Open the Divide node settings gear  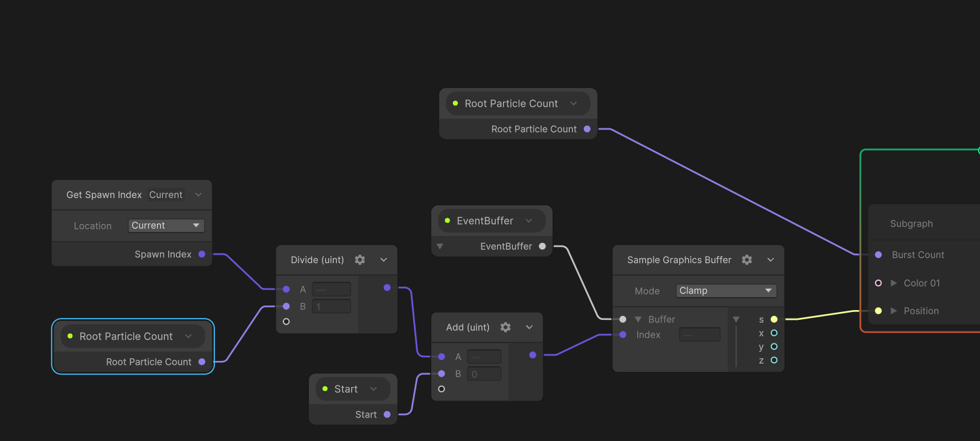pos(360,259)
